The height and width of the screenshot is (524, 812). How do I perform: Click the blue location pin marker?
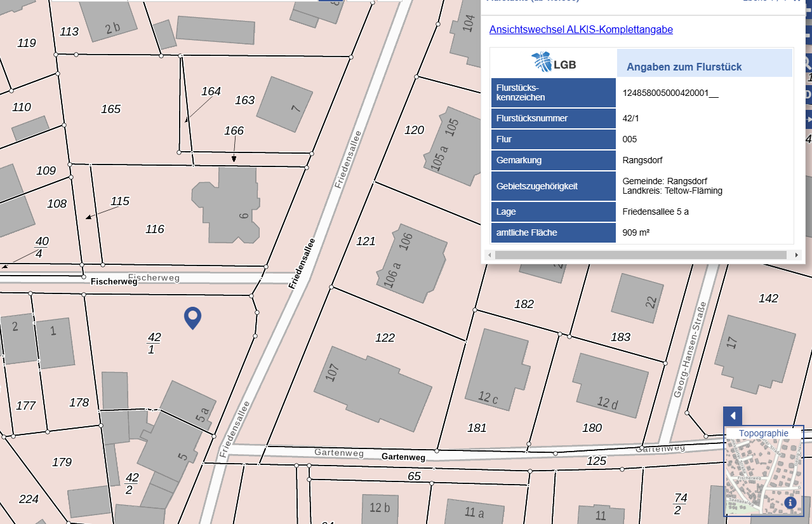pos(192,317)
